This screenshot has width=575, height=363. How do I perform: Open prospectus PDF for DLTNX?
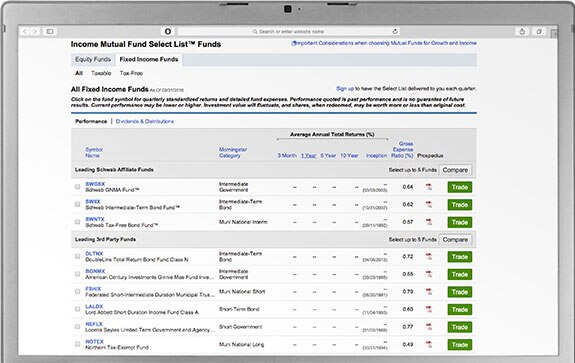[x=429, y=257]
